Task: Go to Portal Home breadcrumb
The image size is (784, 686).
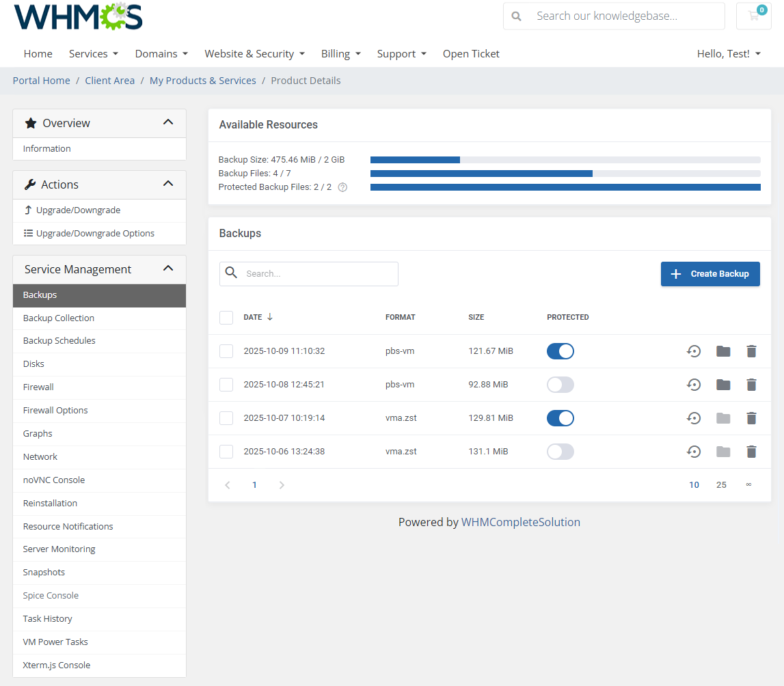Action: [42, 81]
